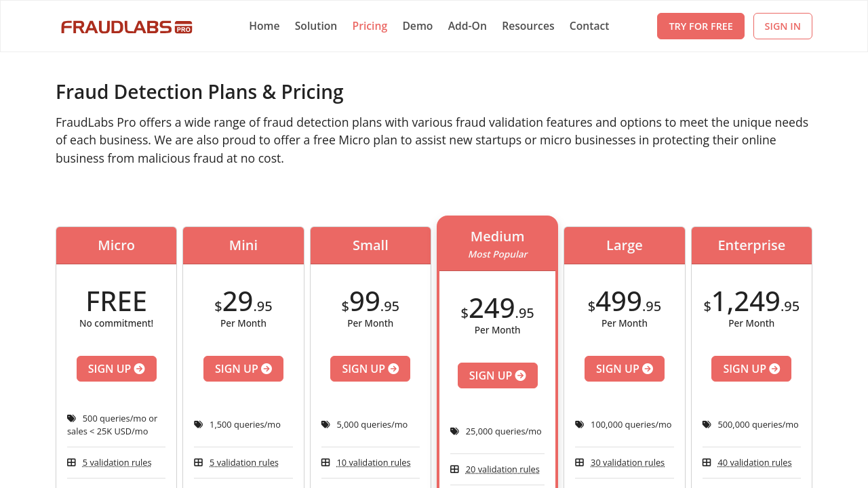
Task: Go to the Demo page
Action: pyautogui.click(x=418, y=26)
